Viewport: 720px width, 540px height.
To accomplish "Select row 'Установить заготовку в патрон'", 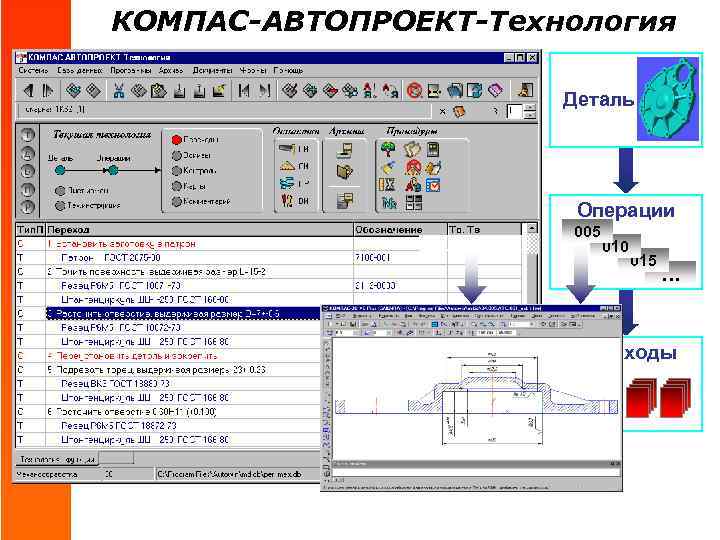I will [x=269, y=244].
